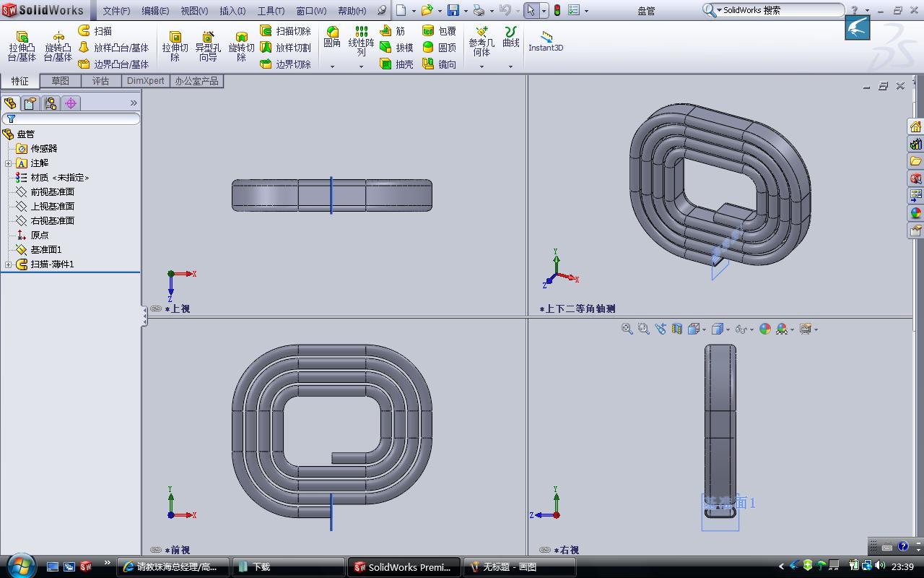The width and height of the screenshot is (924, 578).
Task: Open the dropdown arrow under 线性阵列
Action: click(x=361, y=66)
